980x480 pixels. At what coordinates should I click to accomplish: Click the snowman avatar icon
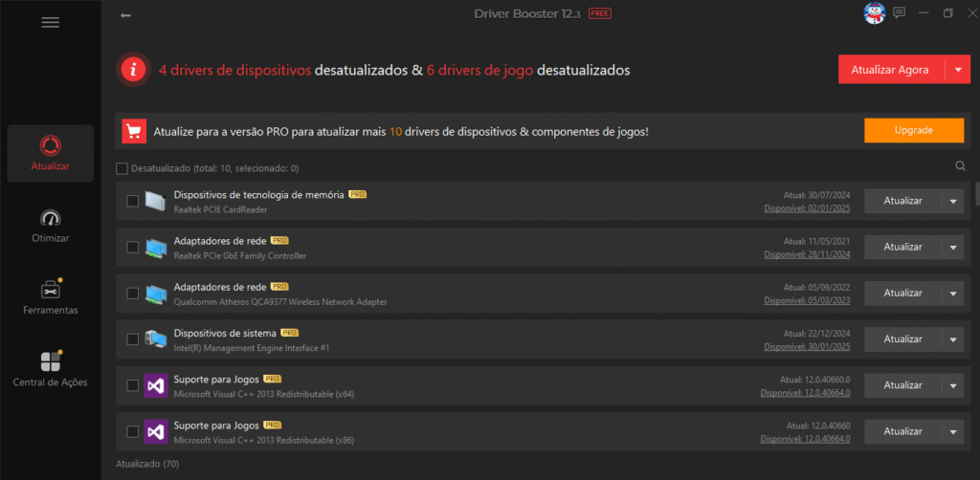(x=875, y=13)
